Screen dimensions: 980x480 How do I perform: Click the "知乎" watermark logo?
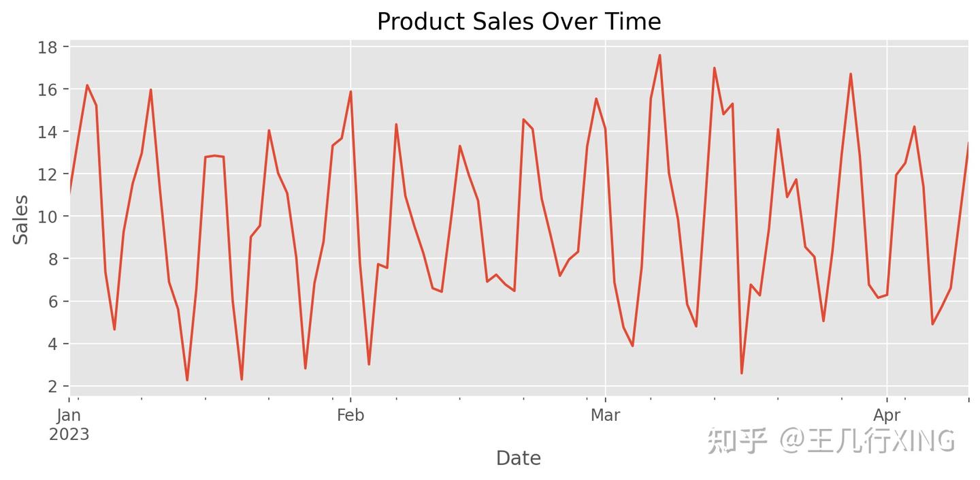738,441
